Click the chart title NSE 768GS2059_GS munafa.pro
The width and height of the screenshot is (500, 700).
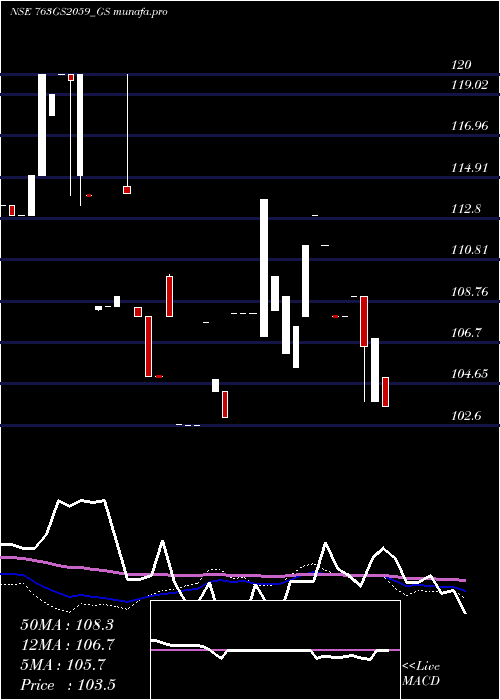click(89, 12)
